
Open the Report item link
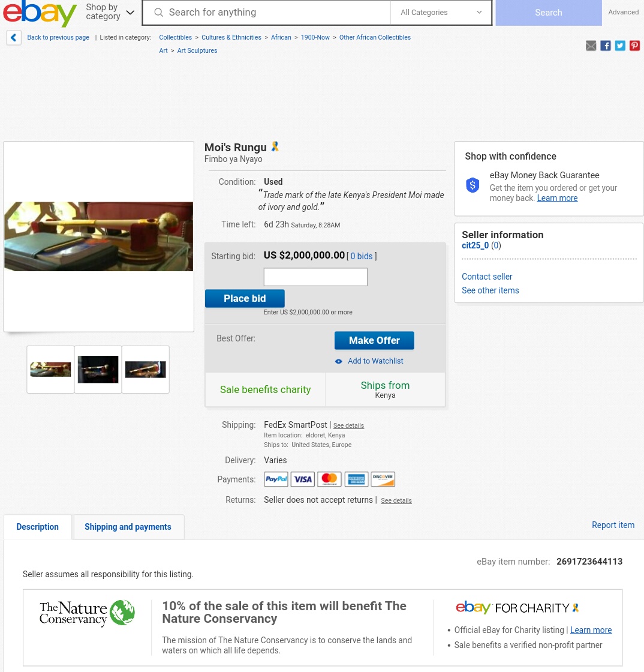613,525
